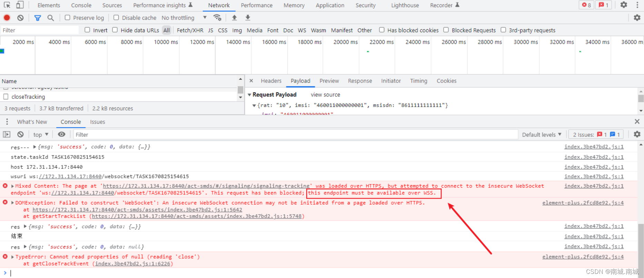Click the 8 errors counter badge
The width and height of the screenshot is (644, 278).
[x=586, y=5]
